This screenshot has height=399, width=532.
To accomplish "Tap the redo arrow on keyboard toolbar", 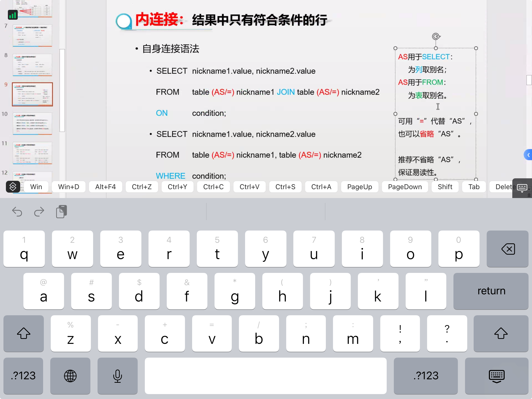I will pyautogui.click(x=39, y=212).
